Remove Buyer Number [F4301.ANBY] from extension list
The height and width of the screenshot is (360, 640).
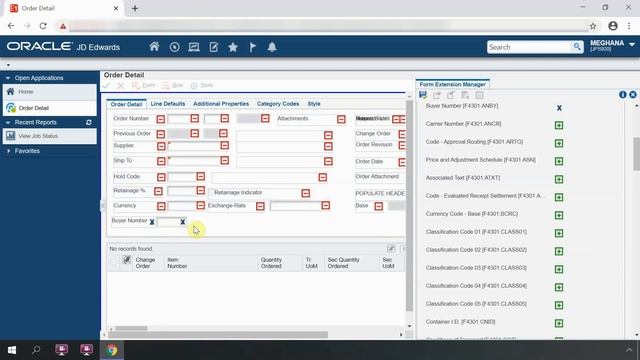tap(559, 108)
